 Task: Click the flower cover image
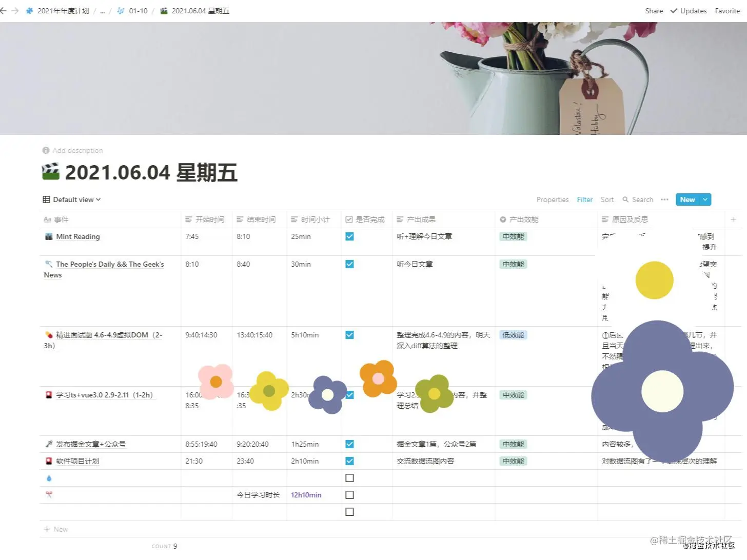click(373, 78)
